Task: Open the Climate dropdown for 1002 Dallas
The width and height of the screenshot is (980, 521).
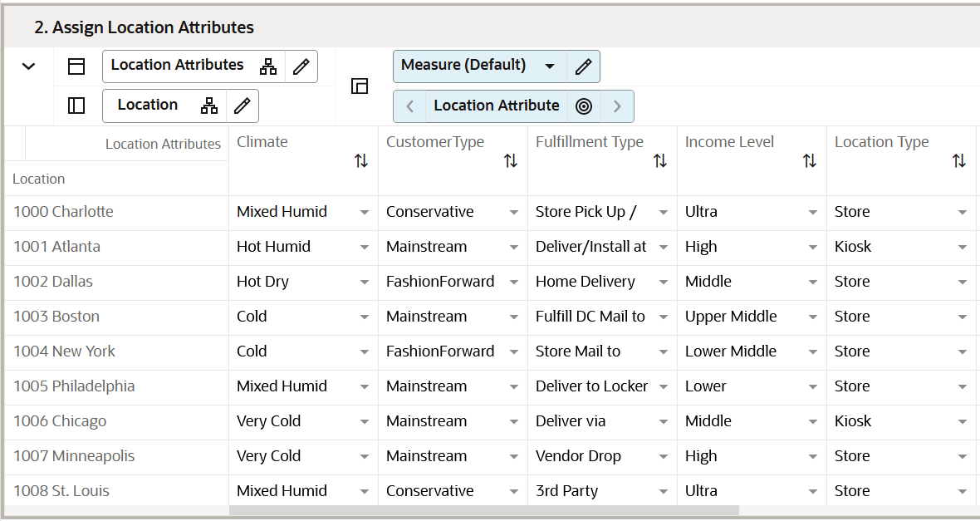Action: pyautogui.click(x=365, y=281)
